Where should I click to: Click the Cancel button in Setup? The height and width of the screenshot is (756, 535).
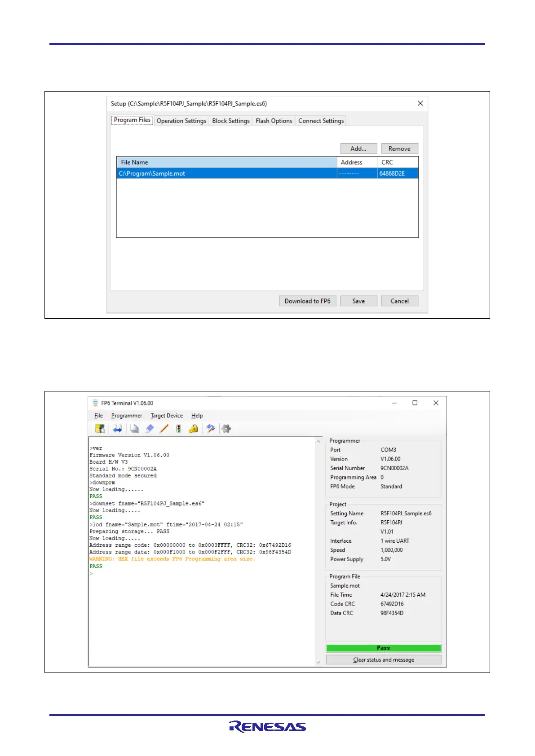click(x=399, y=301)
